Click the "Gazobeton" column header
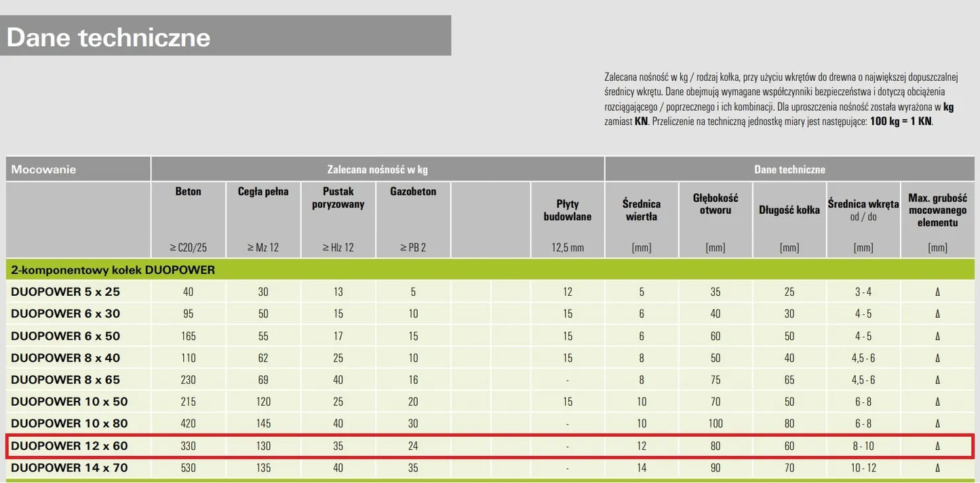980x483 pixels. pos(413,191)
